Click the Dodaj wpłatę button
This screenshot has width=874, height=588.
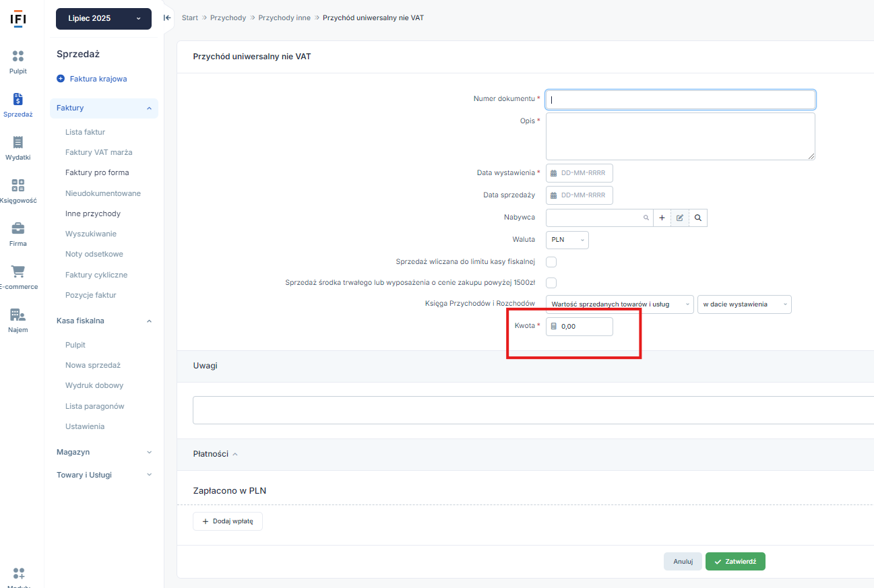(x=228, y=521)
